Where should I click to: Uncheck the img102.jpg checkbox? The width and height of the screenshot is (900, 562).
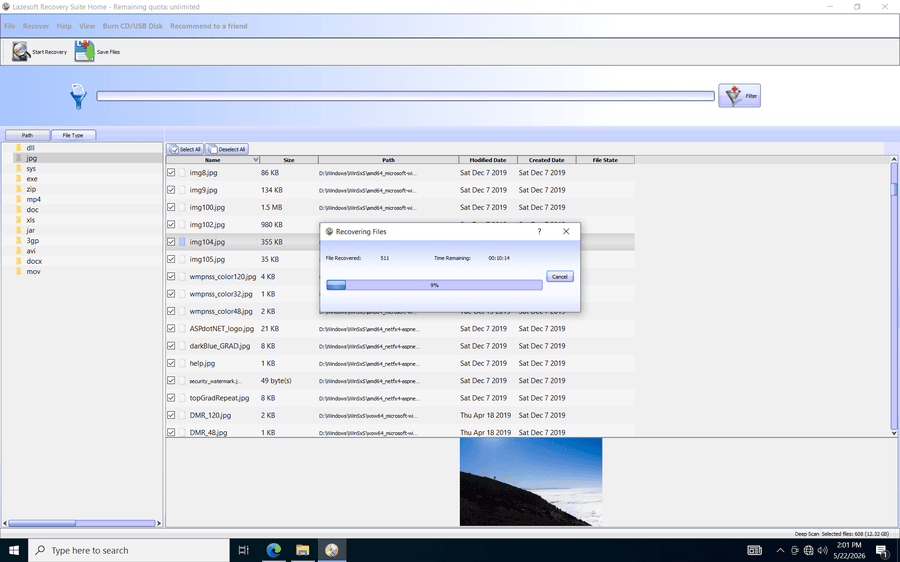[171, 224]
